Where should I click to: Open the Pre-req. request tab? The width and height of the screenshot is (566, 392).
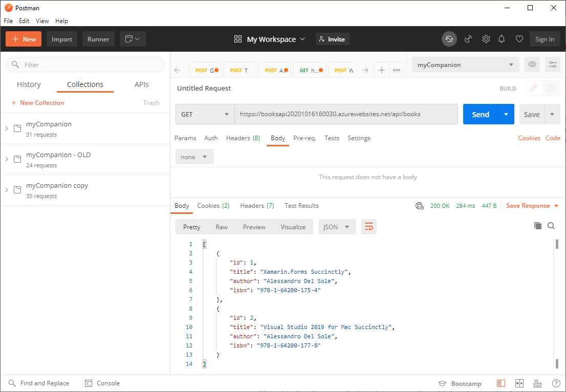pos(304,138)
